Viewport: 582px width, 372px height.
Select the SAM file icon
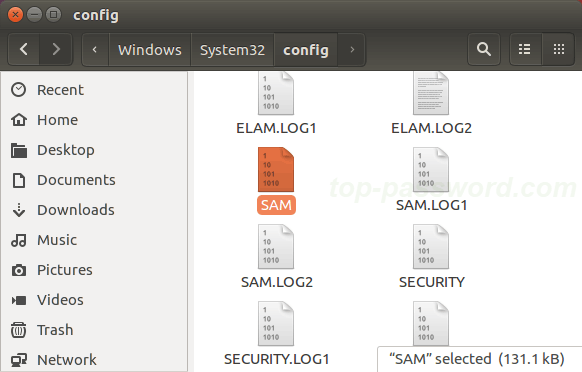click(x=276, y=170)
